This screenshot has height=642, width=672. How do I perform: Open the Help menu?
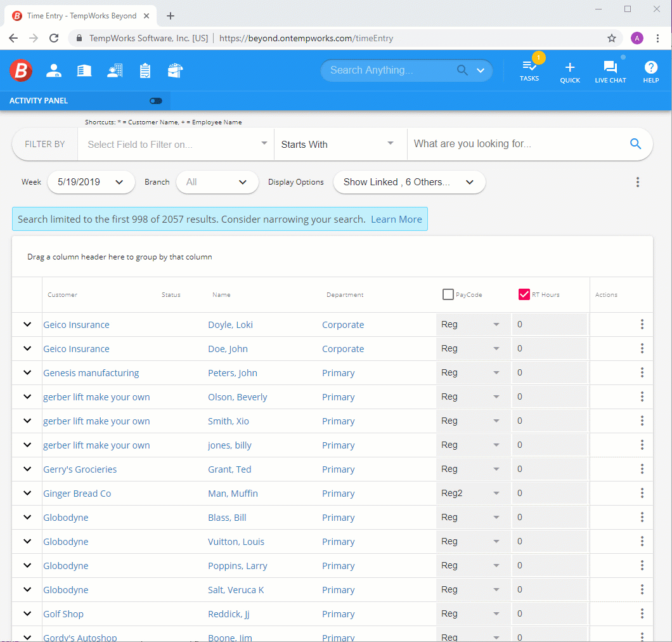point(650,72)
